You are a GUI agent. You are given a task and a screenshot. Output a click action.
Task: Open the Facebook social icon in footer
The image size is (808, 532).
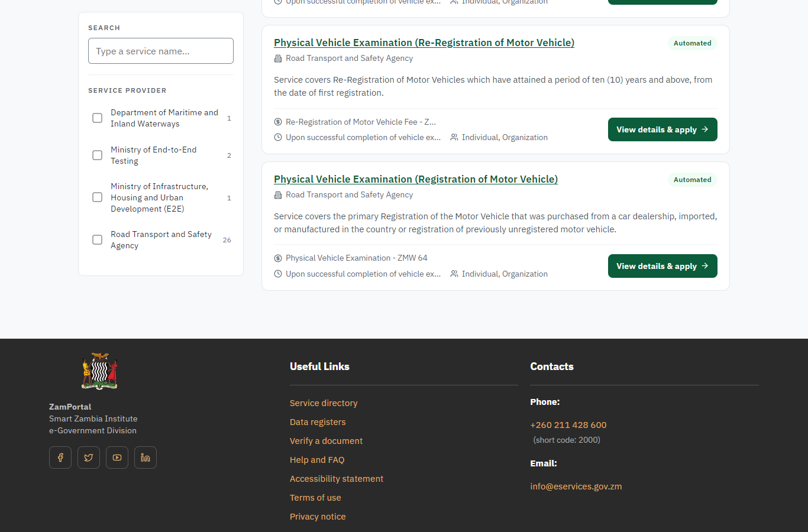(60, 458)
